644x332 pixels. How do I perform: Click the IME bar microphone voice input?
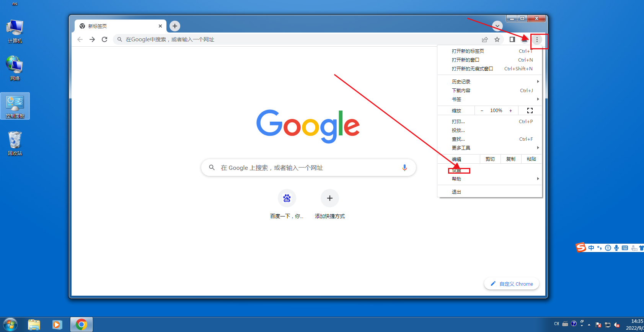tap(616, 248)
